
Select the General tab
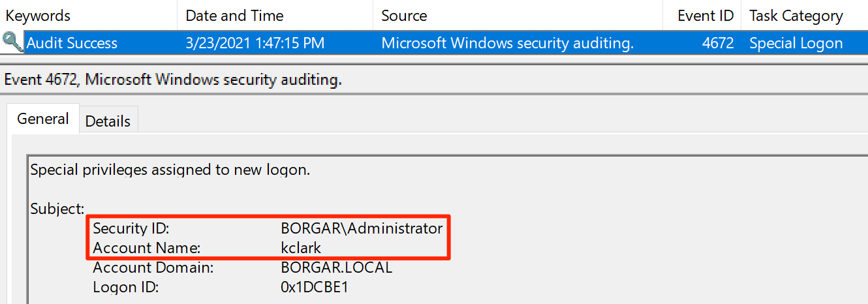coord(43,119)
